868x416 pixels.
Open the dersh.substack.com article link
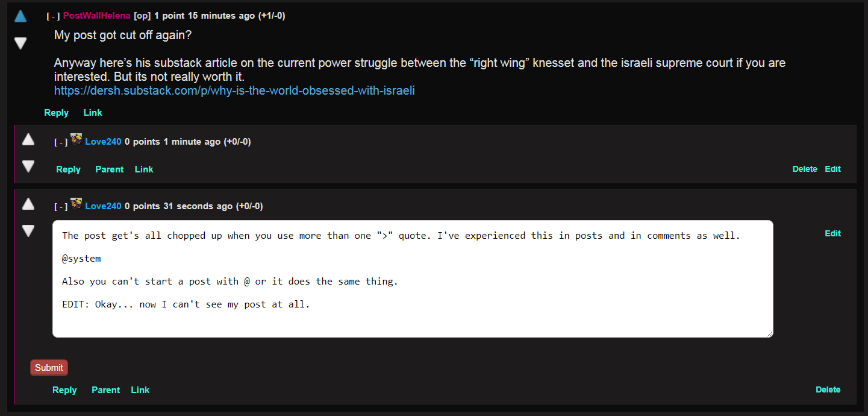coord(234,91)
